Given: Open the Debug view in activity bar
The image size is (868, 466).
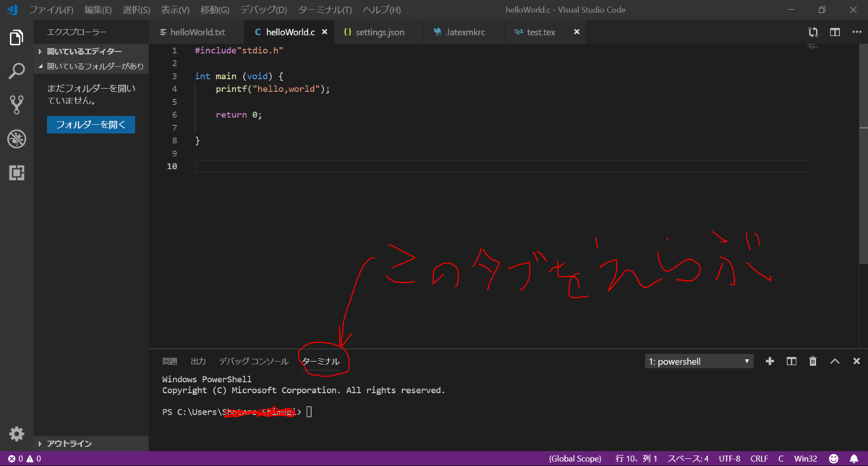Looking at the screenshot, I should 17,139.
